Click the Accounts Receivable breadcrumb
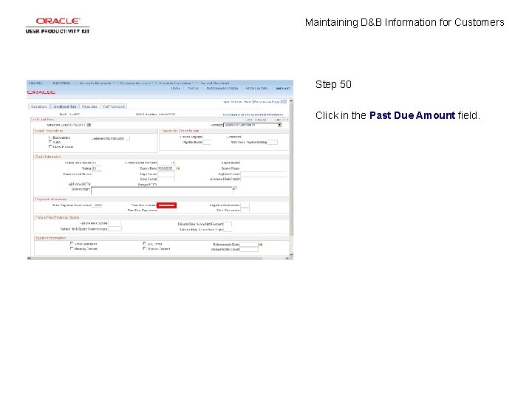Image resolution: width=532 pixels, height=399 pixels. pos(95,83)
